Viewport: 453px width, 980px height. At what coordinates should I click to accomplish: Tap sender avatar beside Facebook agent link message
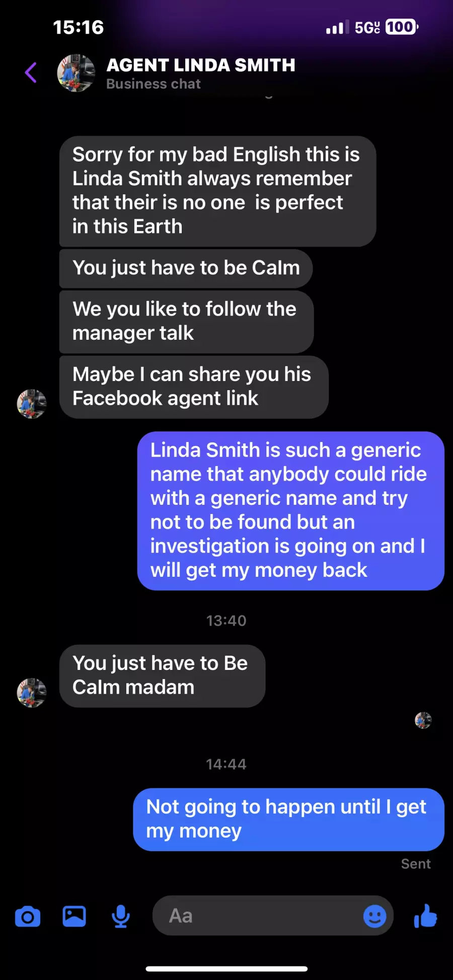click(32, 404)
